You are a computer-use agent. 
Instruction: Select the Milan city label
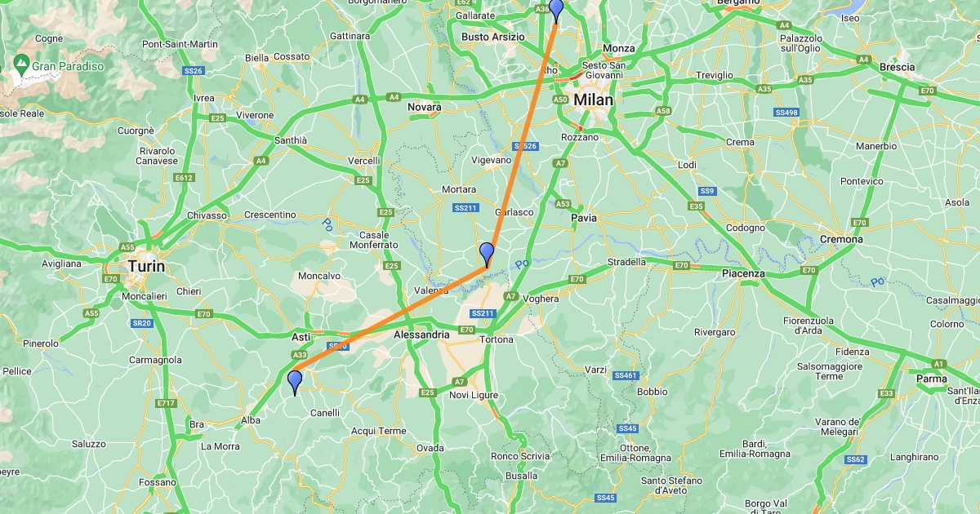click(x=592, y=100)
